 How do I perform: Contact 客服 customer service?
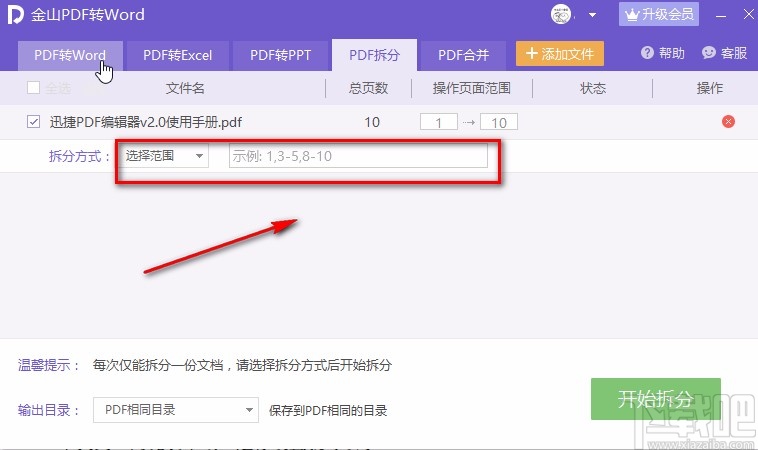(725, 53)
